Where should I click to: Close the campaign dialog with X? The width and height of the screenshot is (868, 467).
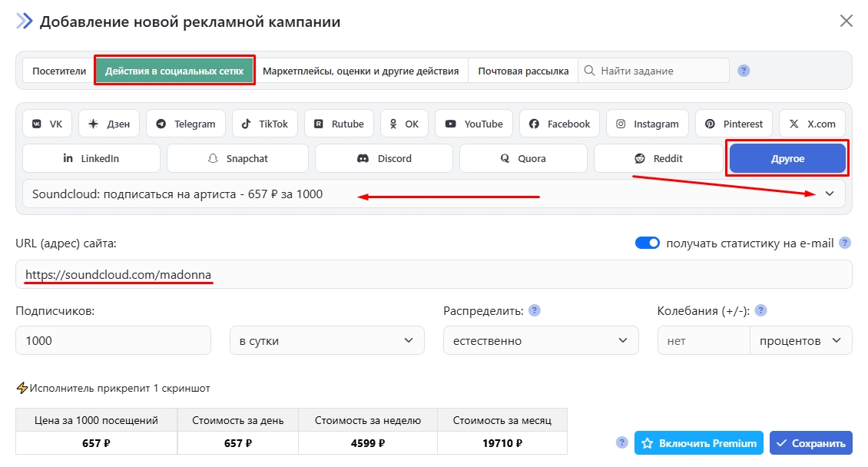(x=846, y=21)
